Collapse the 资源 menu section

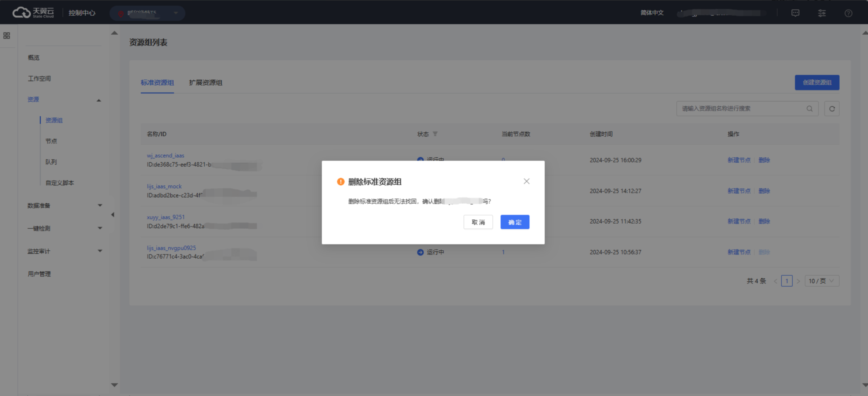pyautogui.click(x=99, y=100)
